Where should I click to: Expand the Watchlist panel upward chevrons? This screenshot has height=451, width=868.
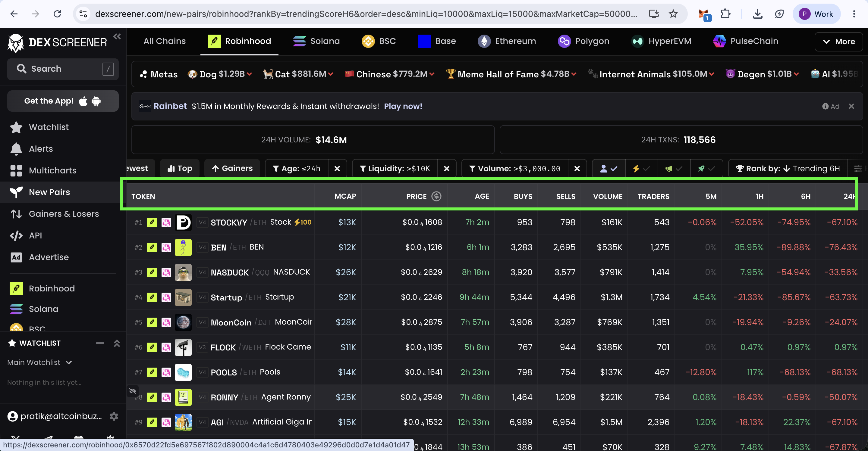point(117,343)
